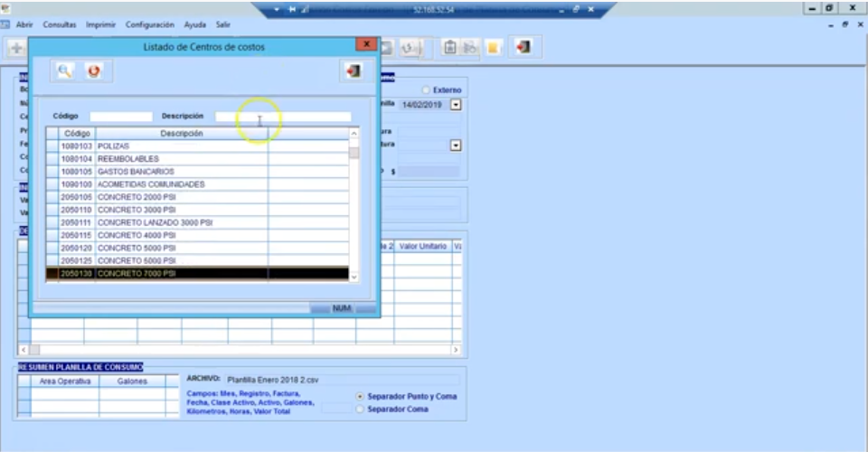Select row 1080103 POLIZAS
This screenshot has width=868, height=452.
click(198, 146)
